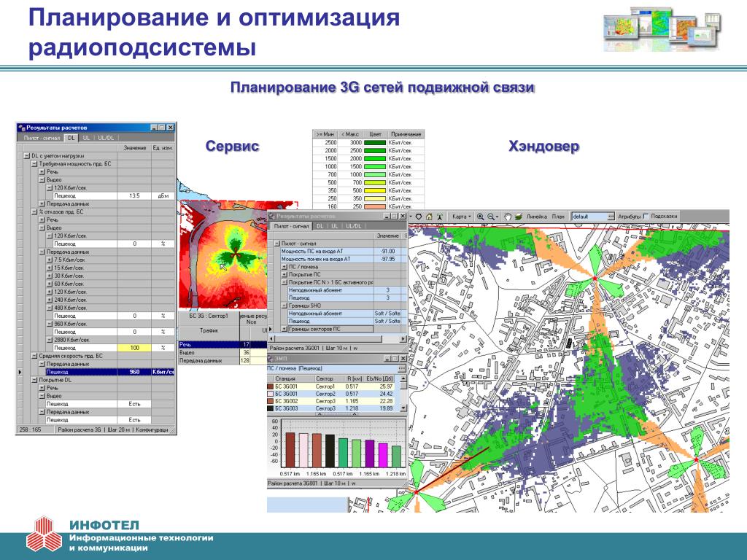The width and height of the screenshot is (747, 560).
Task: Click the horizontal scrollbar right arrow in results window
Action: tap(403, 338)
